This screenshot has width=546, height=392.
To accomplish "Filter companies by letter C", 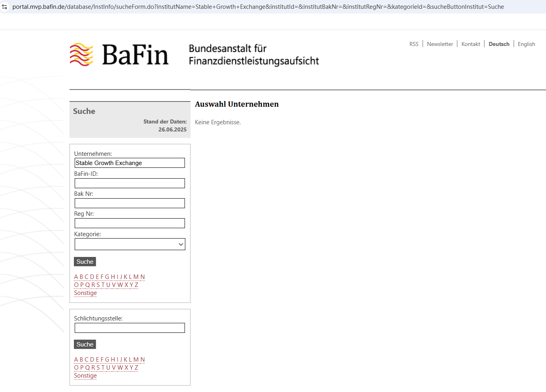I will tap(87, 277).
